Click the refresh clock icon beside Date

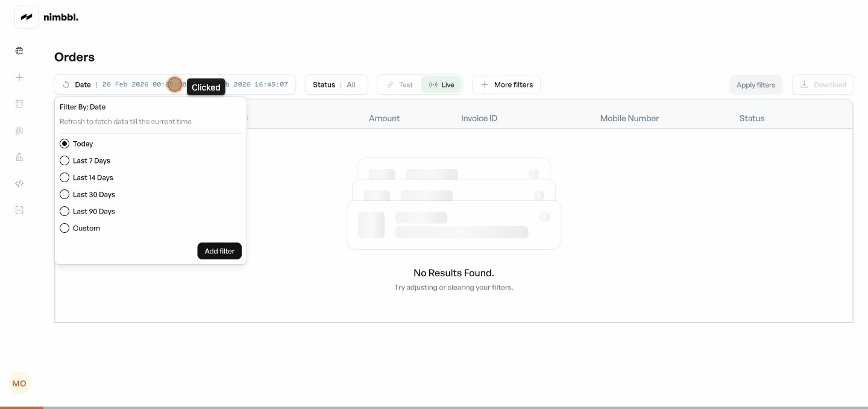coord(66,84)
